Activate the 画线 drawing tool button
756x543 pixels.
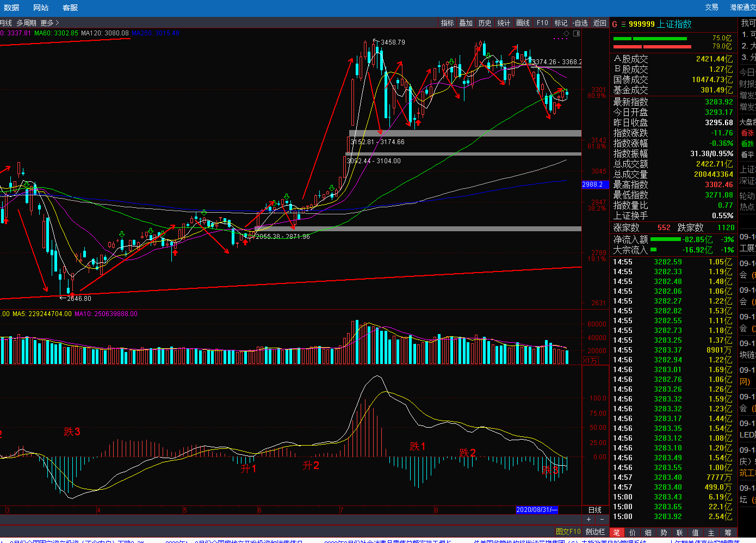point(523,23)
